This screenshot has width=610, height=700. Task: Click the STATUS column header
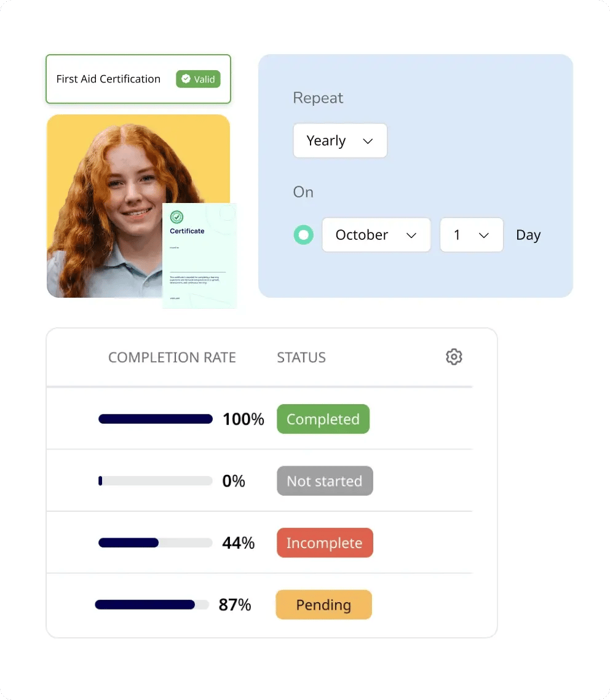pyautogui.click(x=301, y=357)
